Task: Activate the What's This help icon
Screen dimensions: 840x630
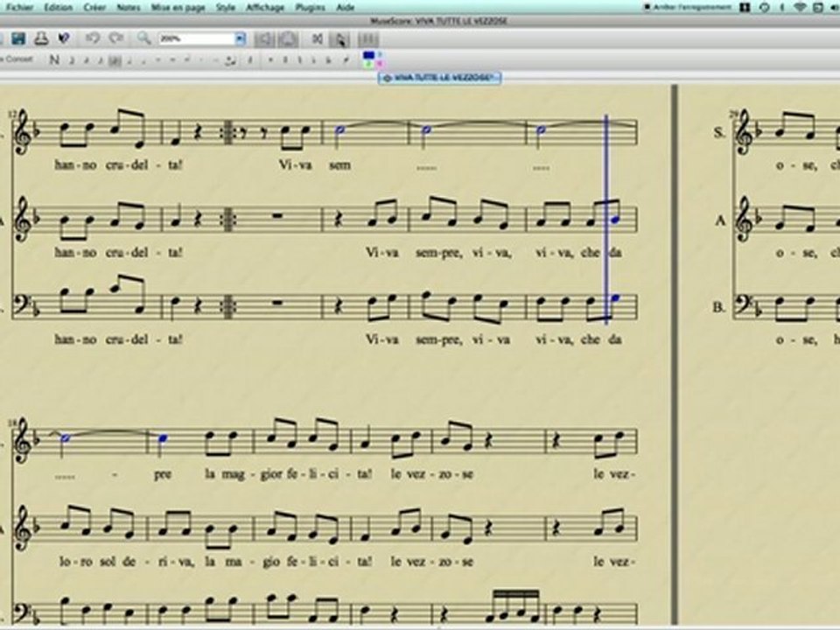Action: [x=64, y=38]
